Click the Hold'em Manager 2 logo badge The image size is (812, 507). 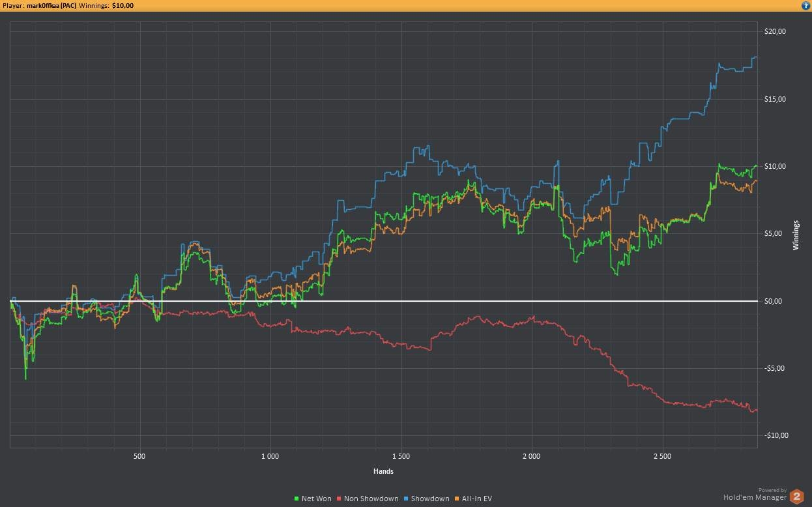pyautogui.click(x=796, y=497)
